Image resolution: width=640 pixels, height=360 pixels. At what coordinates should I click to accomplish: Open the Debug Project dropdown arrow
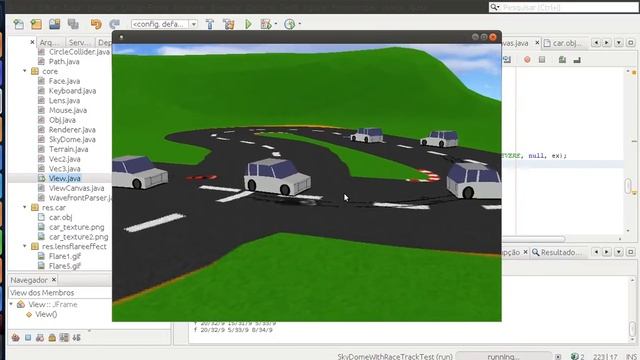(x=276, y=24)
